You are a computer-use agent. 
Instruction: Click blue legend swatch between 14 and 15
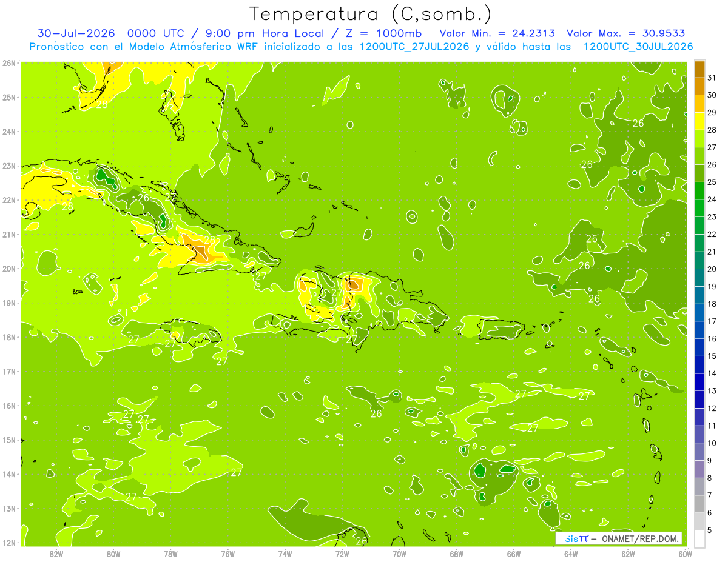(699, 364)
